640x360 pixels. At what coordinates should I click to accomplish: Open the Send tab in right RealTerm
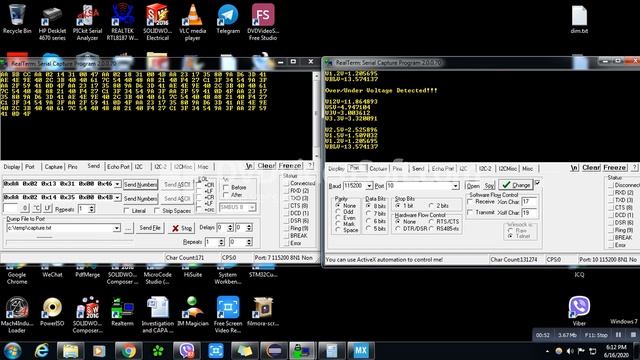coord(418,169)
